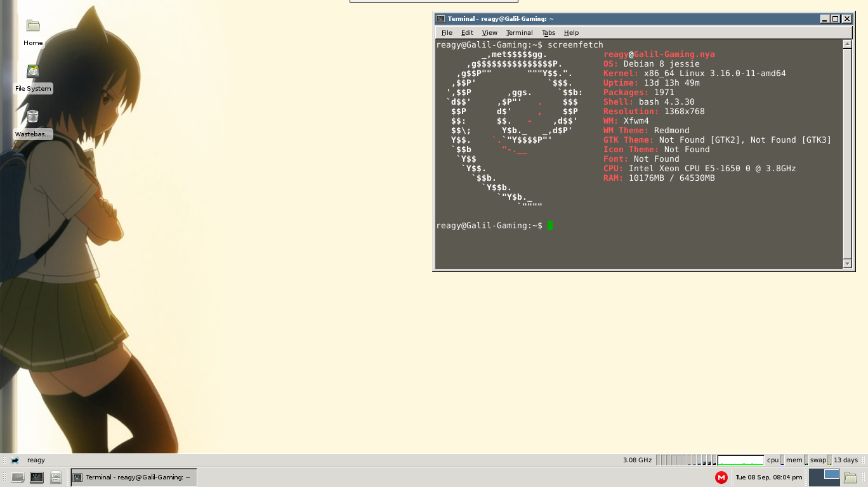
Task: Open the Home folder desktop icon
Action: 33,26
